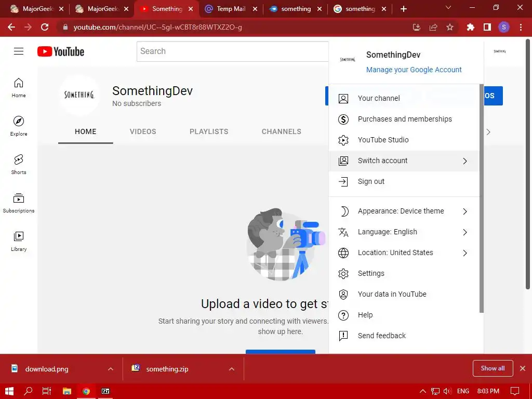The width and height of the screenshot is (532, 399).
Task: Expand Appearance: Device theme submenu
Action: 465,211
